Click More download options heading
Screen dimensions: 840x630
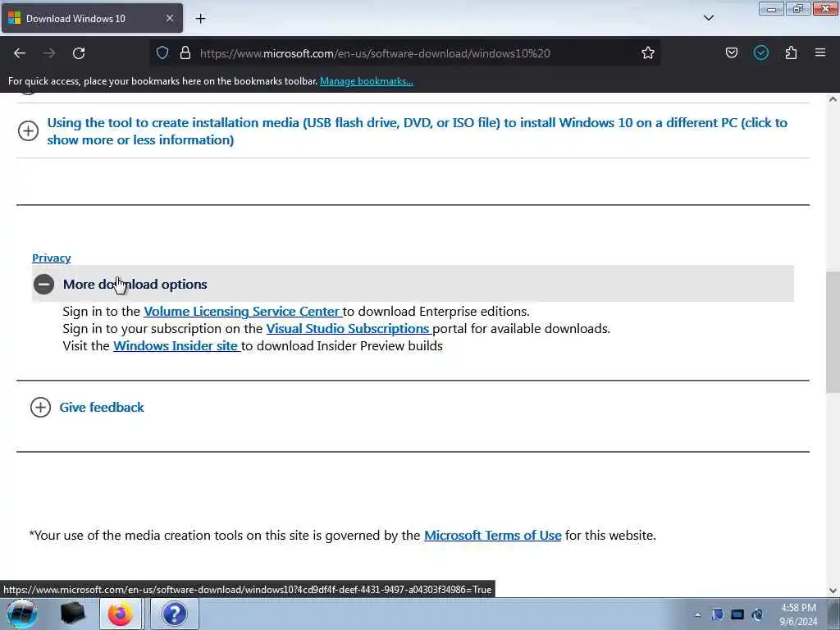(x=135, y=285)
